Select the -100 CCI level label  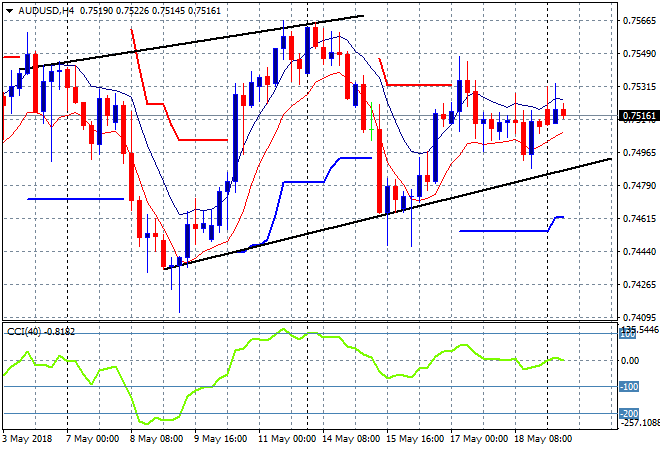(629, 386)
